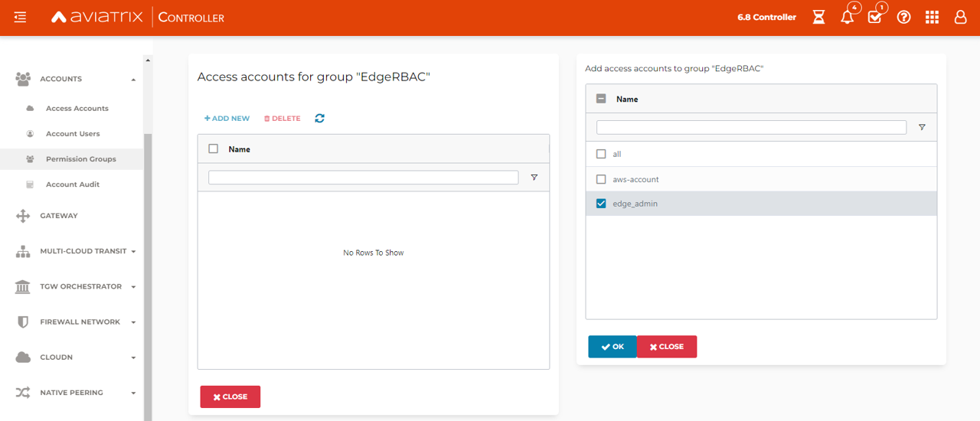The height and width of the screenshot is (421, 980).
Task: Expand the CloudN menu arrow
Action: click(133, 357)
